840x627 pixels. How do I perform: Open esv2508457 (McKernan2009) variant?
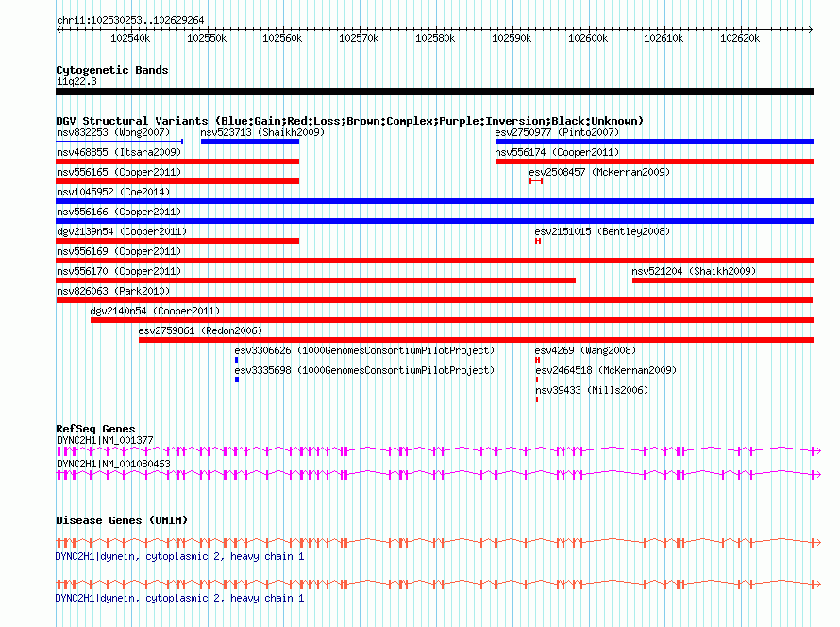click(x=599, y=172)
